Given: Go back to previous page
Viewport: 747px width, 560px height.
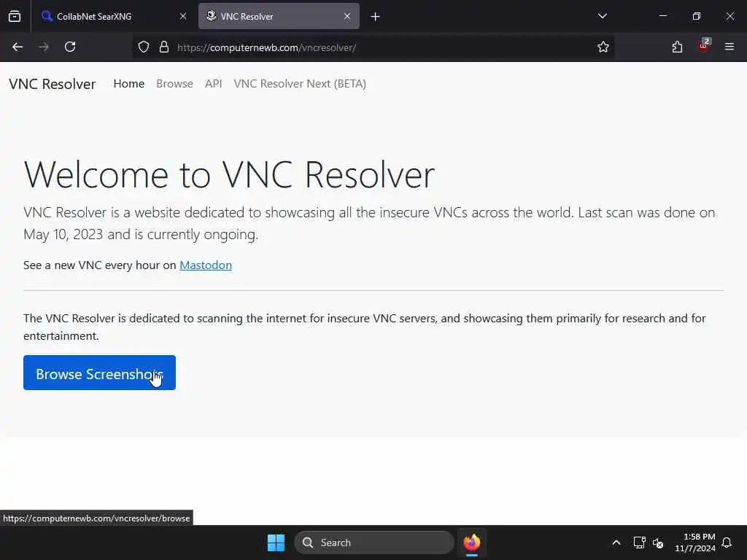Looking at the screenshot, I should (x=18, y=47).
